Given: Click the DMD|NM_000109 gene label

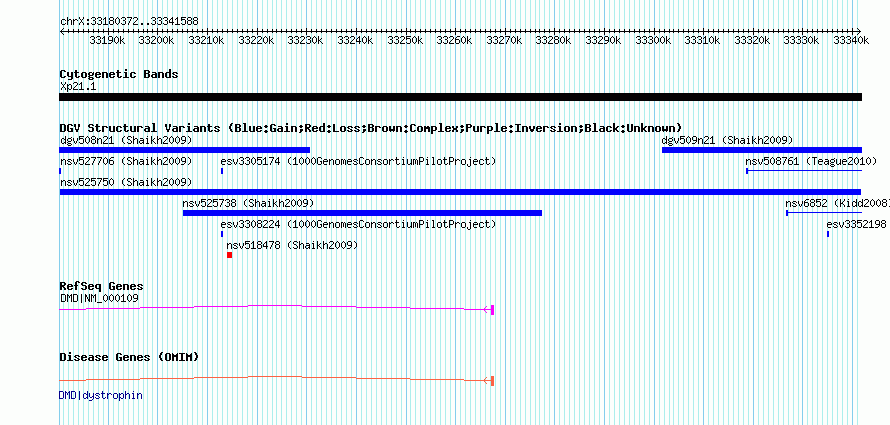Looking at the screenshot, I should [x=99, y=298].
